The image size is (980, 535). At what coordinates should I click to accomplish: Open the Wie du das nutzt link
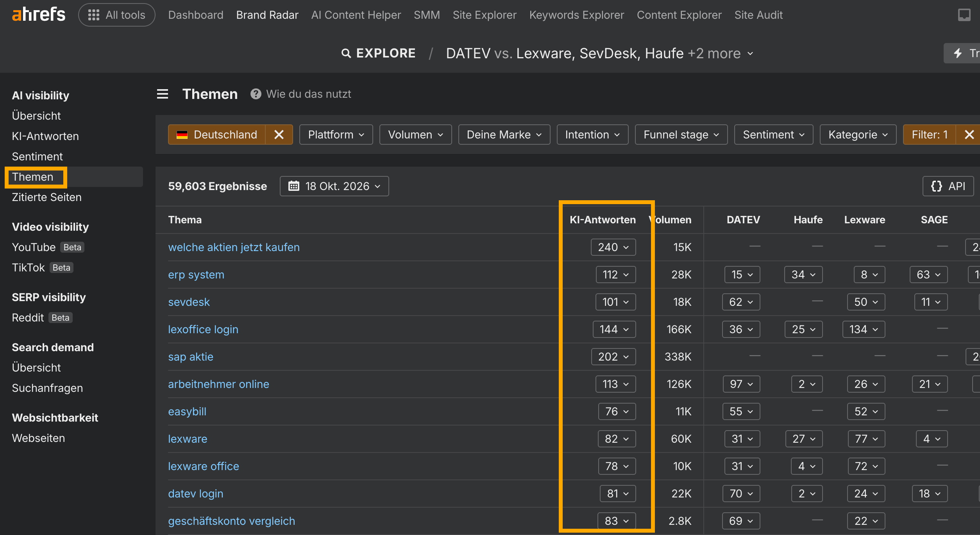tap(309, 94)
